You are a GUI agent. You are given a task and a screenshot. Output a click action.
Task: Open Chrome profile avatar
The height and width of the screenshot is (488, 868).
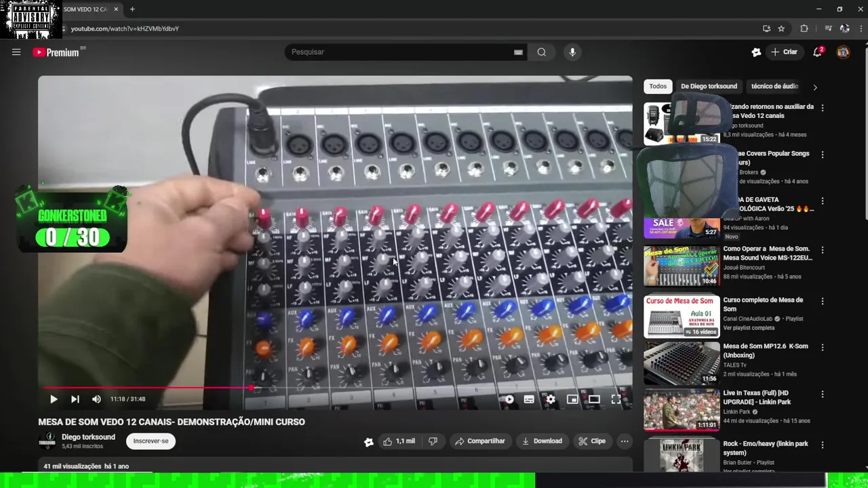[x=845, y=28]
